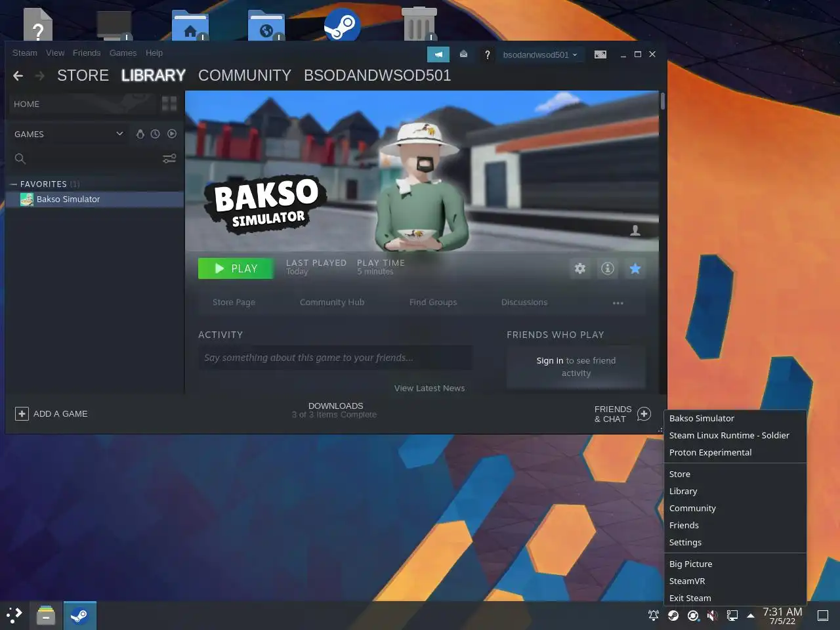
Task: Open the file manager taskbar icon
Action: (46, 616)
